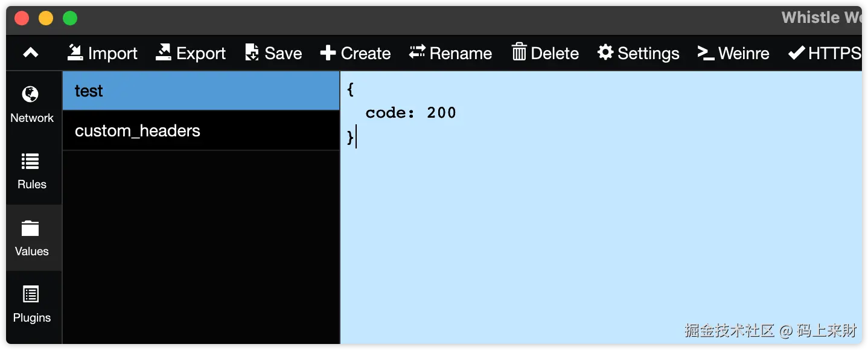Click inside the value editor text area
Screen dimensions: 868x350
(x=601, y=229)
